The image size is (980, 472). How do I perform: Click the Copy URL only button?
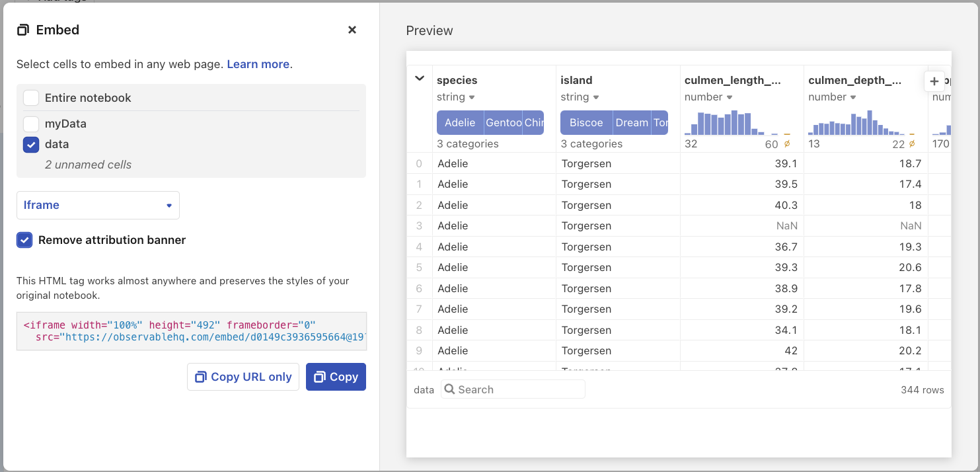[243, 376]
